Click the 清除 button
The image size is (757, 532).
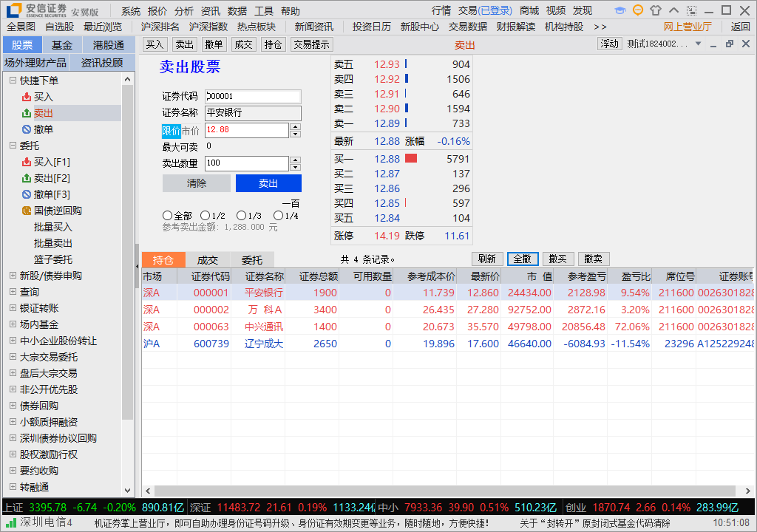[x=197, y=183]
